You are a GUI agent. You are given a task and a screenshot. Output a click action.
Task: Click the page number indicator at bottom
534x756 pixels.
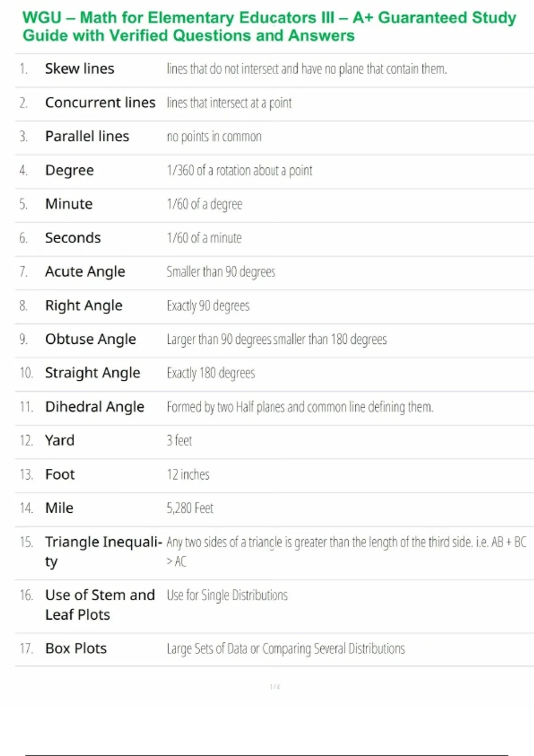(x=275, y=687)
